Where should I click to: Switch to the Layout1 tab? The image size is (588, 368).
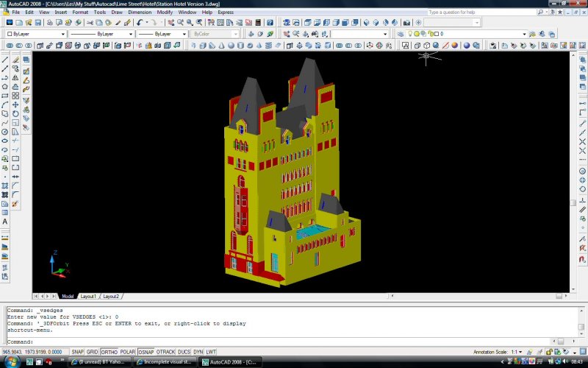click(x=88, y=296)
